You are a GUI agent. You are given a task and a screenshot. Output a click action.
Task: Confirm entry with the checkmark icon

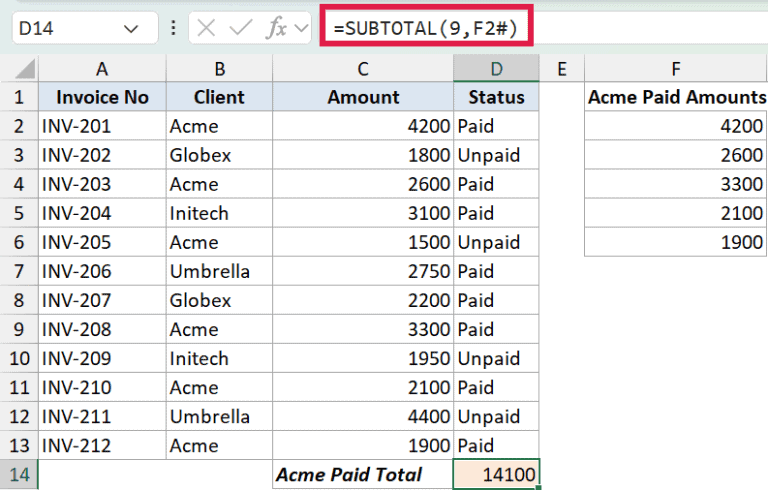tap(240, 28)
